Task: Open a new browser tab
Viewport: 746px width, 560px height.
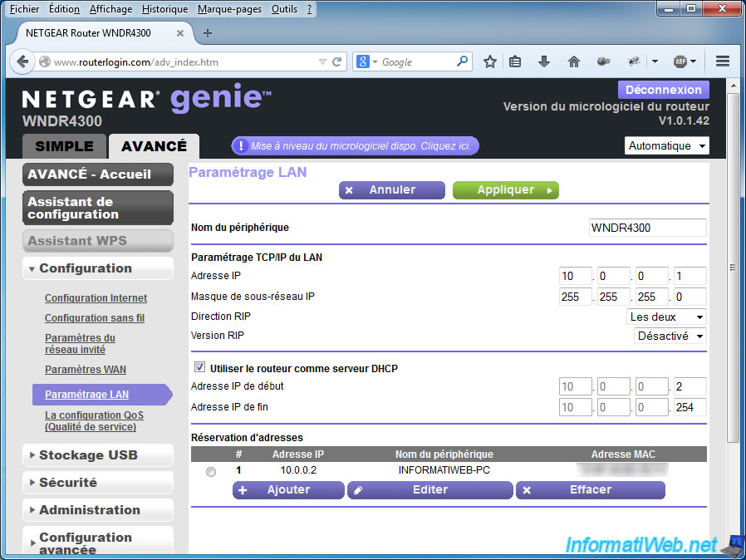Action: point(208,33)
